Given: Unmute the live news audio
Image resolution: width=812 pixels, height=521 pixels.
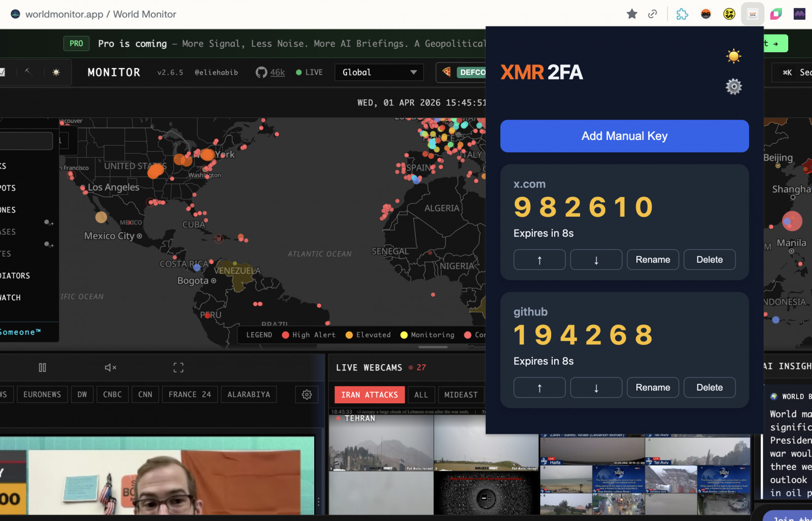Looking at the screenshot, I should pyautogui.click(x=110, y=367).
